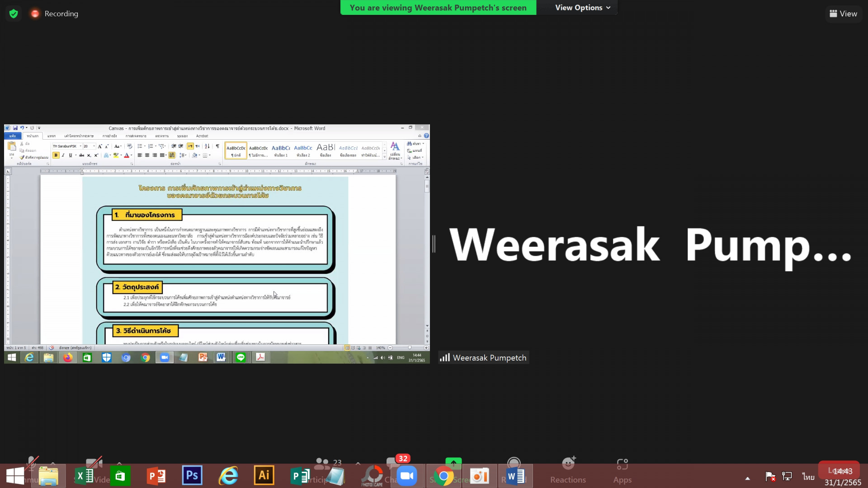Click the Sort A-Z icon
Screen dimensions: 868x488
click(x=207, y=146)
